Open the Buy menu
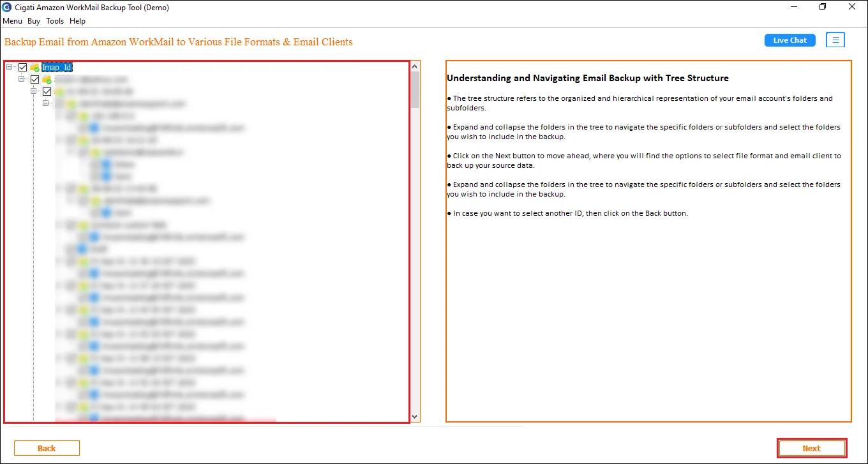 tap(34, 21)
